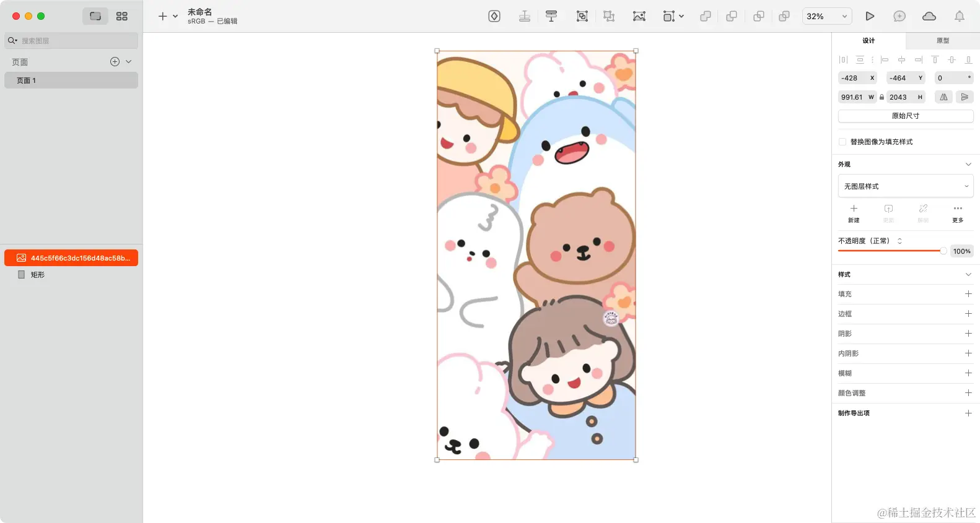Switch to canvas layer list view
Viewport: 980px width, 523px height.
click(95, 16)
